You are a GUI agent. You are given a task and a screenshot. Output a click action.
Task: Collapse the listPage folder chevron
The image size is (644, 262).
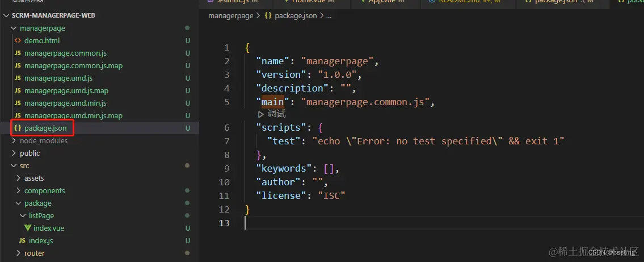(23, 215)
